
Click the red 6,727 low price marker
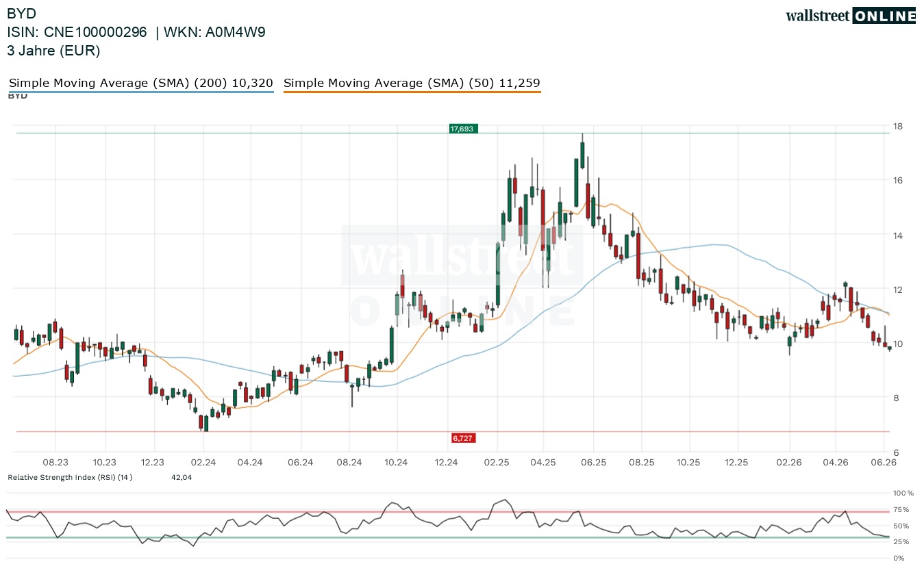pos(462,437)
